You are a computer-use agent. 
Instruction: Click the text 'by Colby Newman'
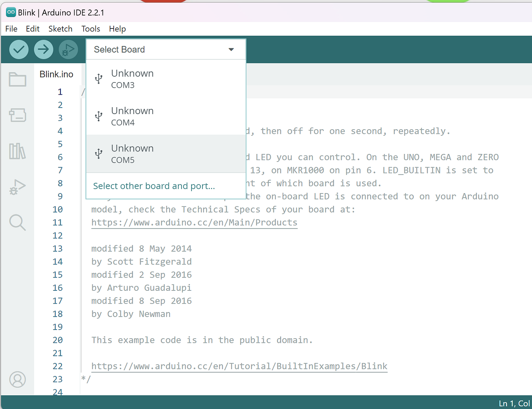pyautogui.click(x=131, y=314)
